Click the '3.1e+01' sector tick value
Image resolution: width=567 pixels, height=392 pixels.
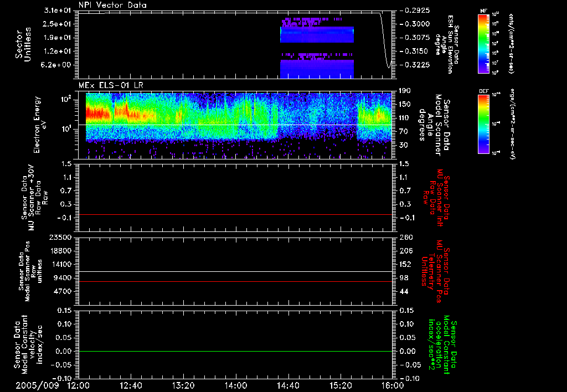point(58,11)
